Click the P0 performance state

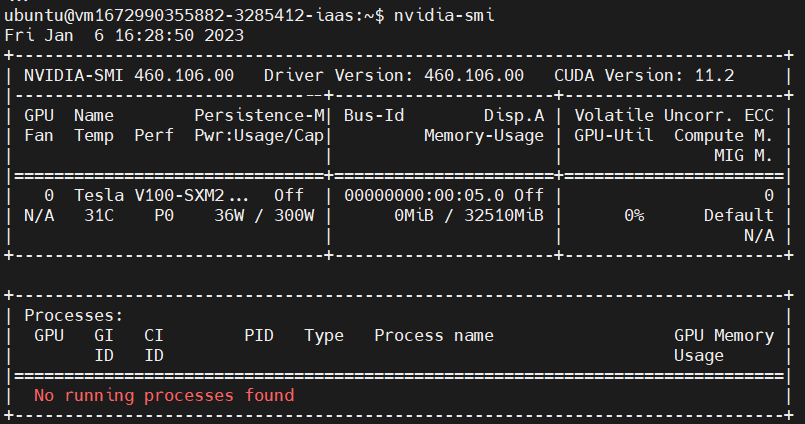click(x=164, y=216)
